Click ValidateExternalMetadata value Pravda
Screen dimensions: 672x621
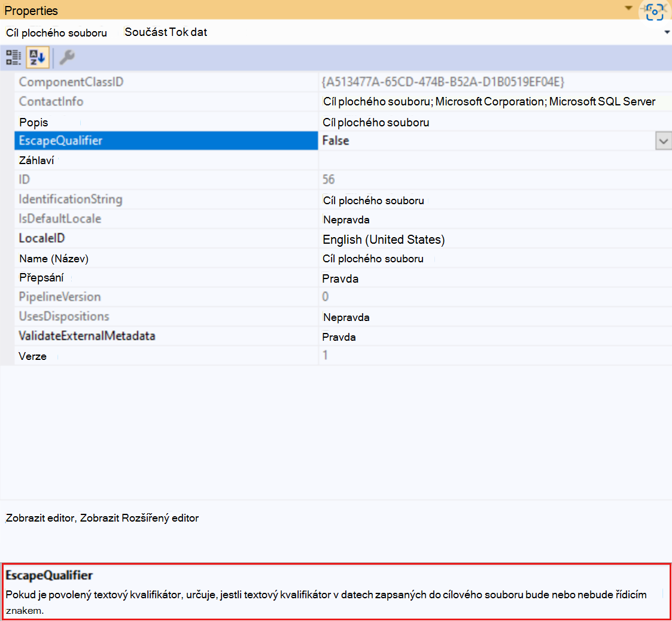click(339, 337)
